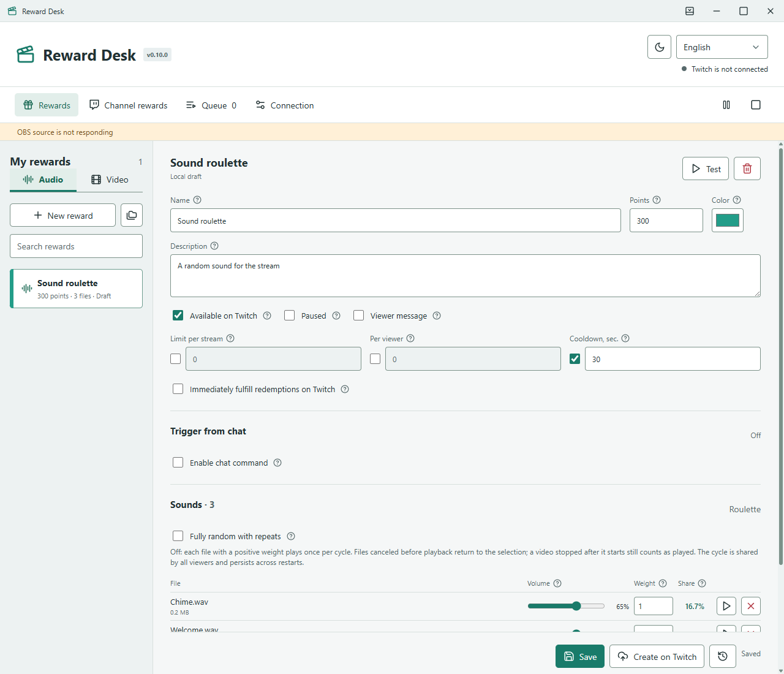784x674 pixels.
Task: Open the Channel rewards tab
Action: click(129, 105)
